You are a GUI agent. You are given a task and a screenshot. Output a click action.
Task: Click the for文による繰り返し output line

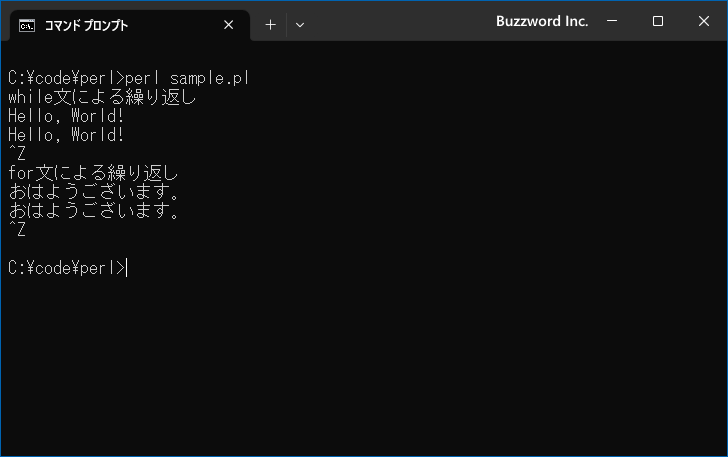click(x=93, y=173)
